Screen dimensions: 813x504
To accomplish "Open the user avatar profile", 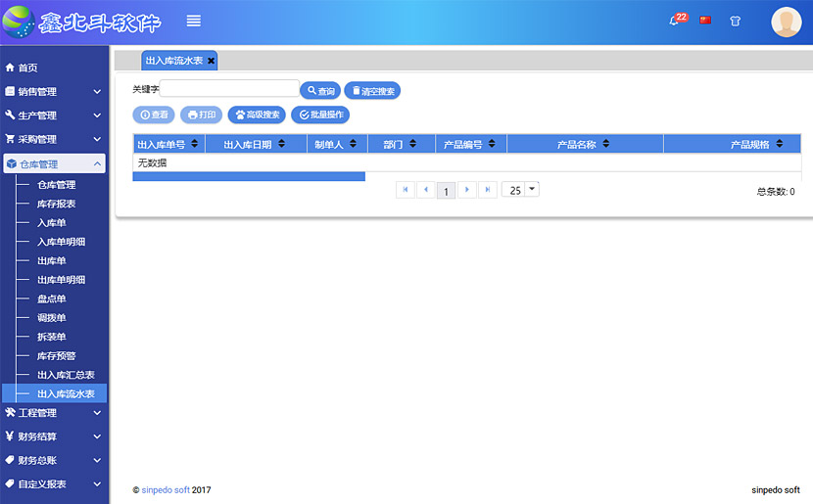I will (x=786, y=22).
